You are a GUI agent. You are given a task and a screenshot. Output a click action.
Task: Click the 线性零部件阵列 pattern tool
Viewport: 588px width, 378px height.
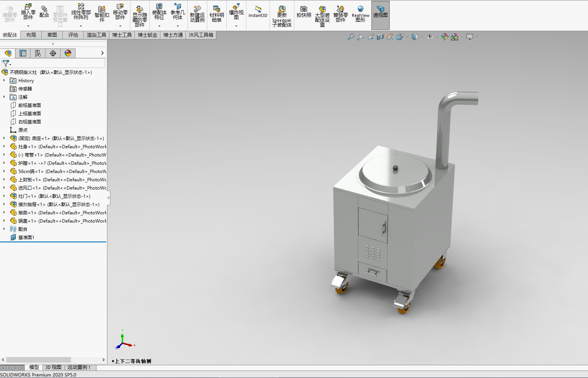coord(81,12)
